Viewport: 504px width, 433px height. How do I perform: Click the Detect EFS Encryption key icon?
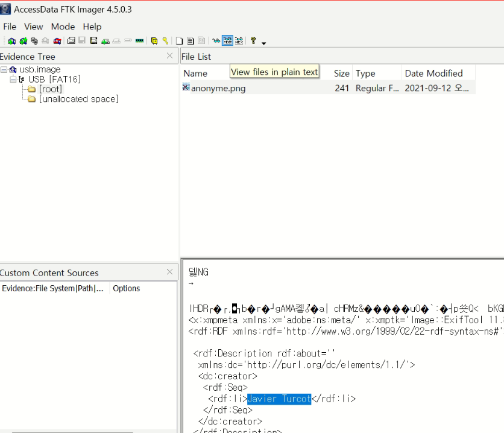pyautogui.click(x=165, y=41)
